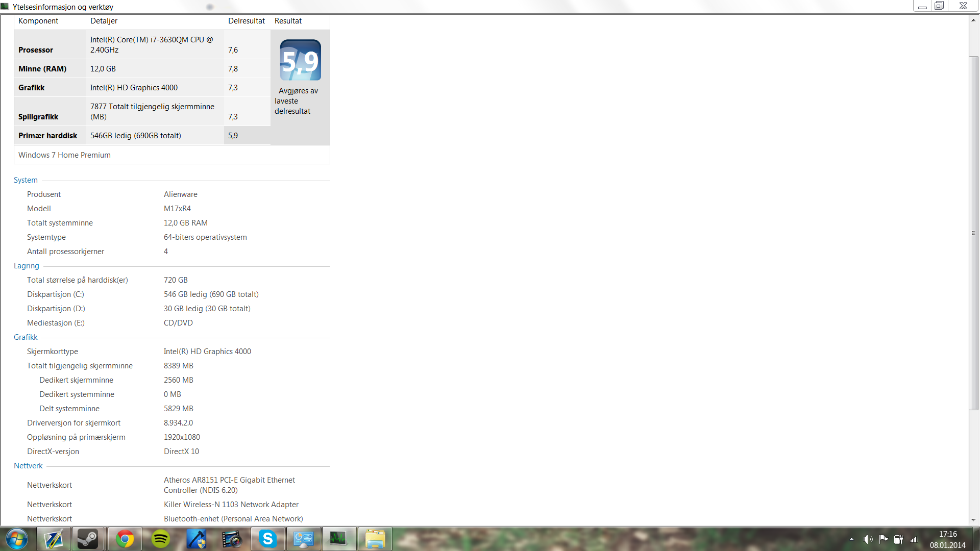Open the volume speaker tray icon
The width and height of the screenshot is (980, 551).
867,539
